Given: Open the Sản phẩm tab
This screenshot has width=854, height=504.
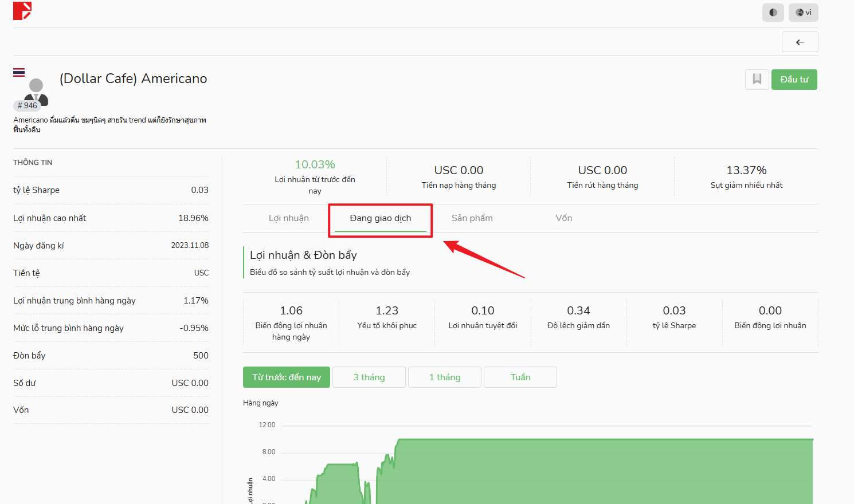Looking at the screenshot, I should (x=472, y=218).
